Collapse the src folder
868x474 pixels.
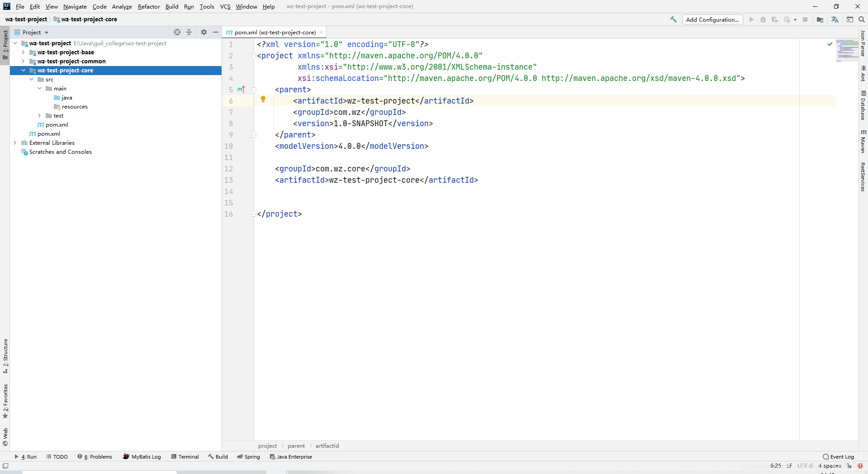pos(31,79)
